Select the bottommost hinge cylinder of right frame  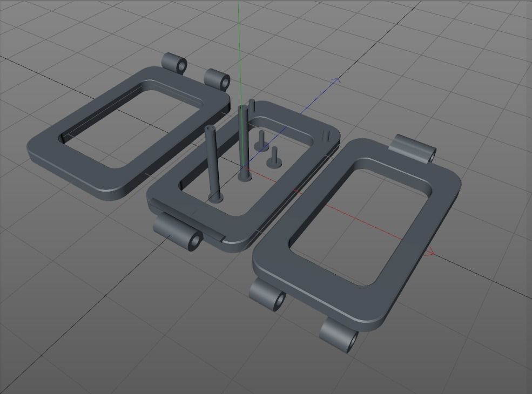[339, 334]
